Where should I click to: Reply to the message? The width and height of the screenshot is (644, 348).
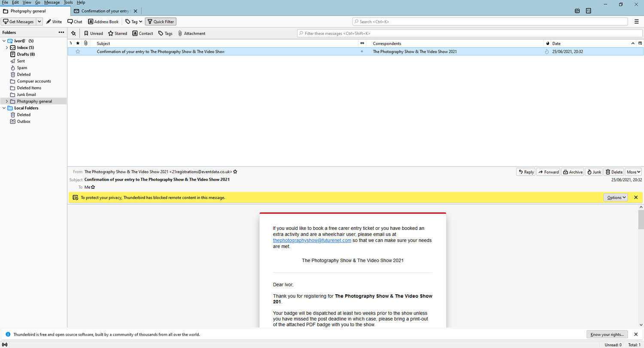pyautogui.click(x=526, y=172)
